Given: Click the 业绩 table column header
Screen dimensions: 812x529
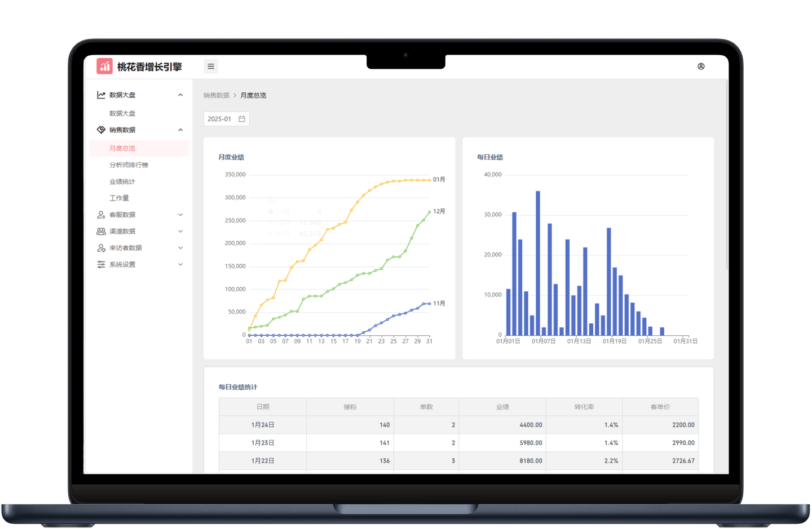Looking at the screenshot, I should point(502,407).
